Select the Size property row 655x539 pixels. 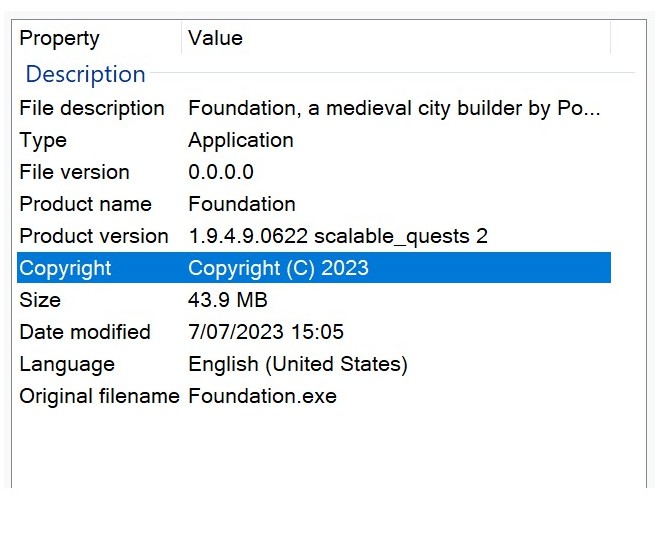[314, 300]
